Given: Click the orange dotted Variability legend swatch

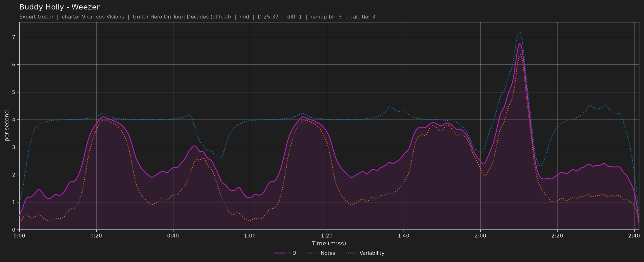Looking at the screenshot, I should point(351,253).
